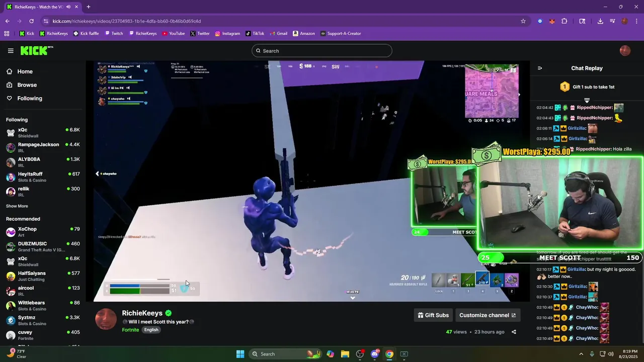
Task: Open Instagram bookmark
Action: [x=227, y=34]
